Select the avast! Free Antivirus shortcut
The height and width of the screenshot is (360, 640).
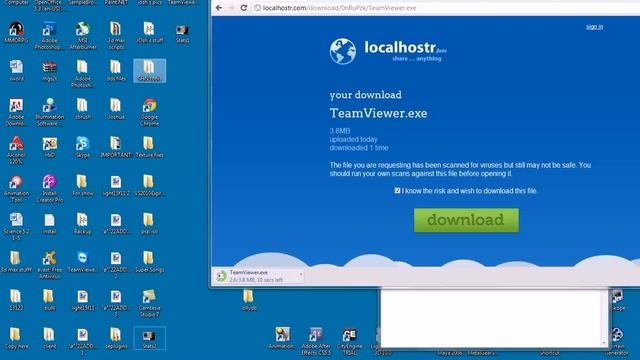tap(49, 265)
